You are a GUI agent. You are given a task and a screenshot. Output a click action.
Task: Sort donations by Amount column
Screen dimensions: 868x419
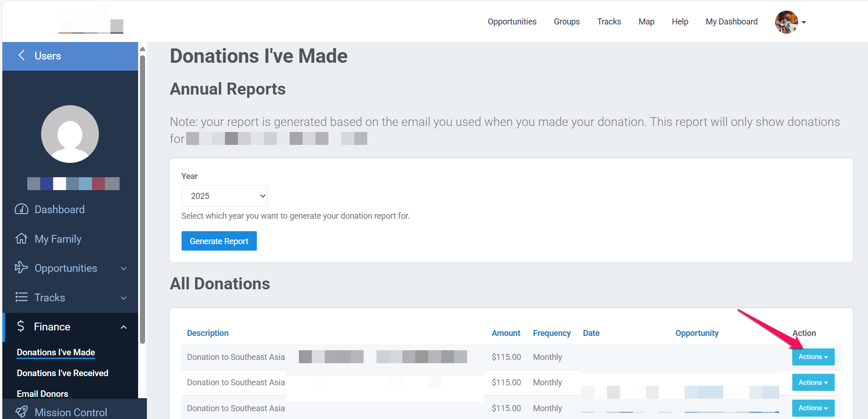coord(506,333)
